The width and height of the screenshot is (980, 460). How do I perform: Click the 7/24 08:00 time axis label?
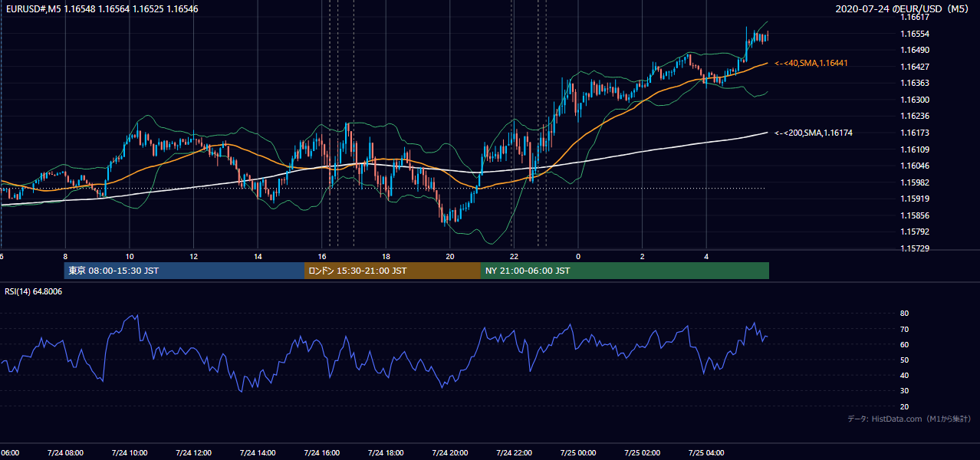(x=65, y=452)
